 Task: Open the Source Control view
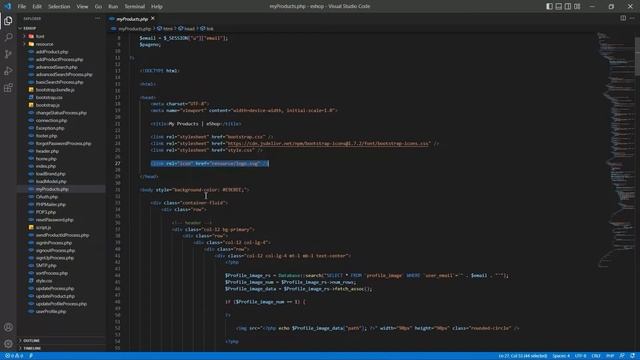click(8, 54)
